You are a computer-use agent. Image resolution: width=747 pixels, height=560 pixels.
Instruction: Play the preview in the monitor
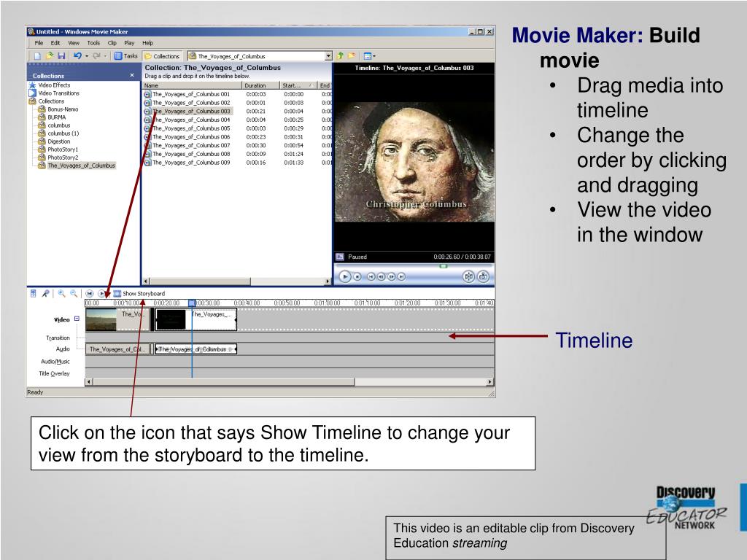click(x=345, y=276)
